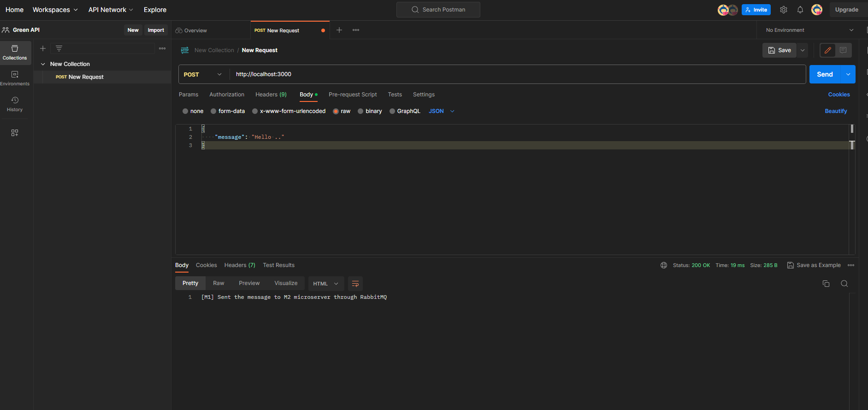Click the Upgrade button
Screen dimensions: 868x410
(847, 10)
